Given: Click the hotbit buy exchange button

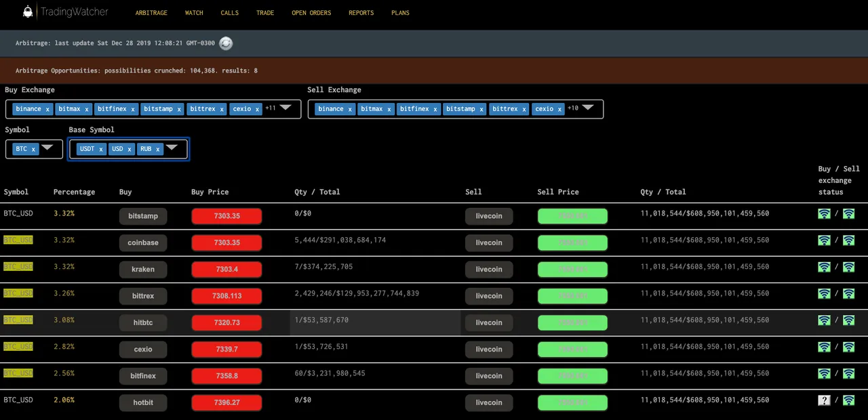Looking at the screenshot, I should [143, 402].
